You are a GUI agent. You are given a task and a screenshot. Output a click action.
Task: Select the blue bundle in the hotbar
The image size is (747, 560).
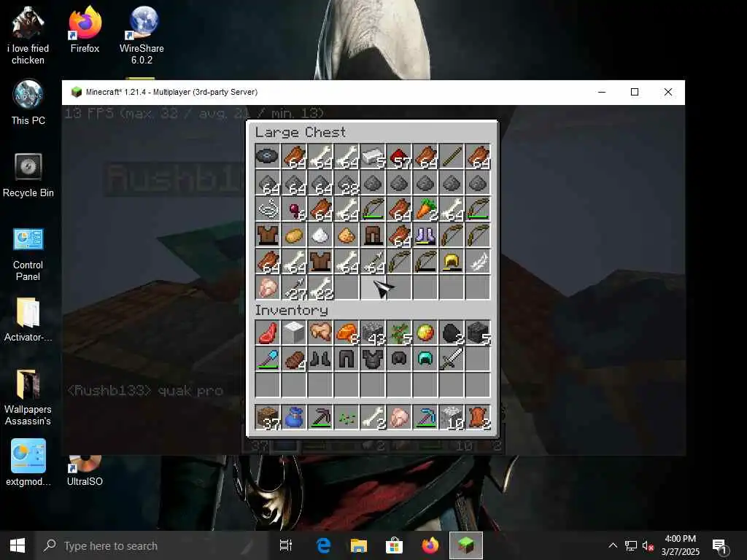pos(294,418)
